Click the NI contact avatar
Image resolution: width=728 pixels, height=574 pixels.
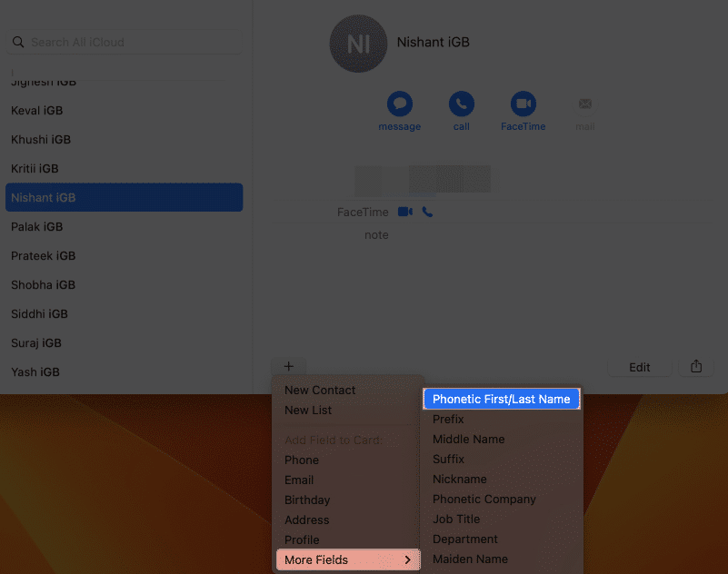[x=358, y=44]
